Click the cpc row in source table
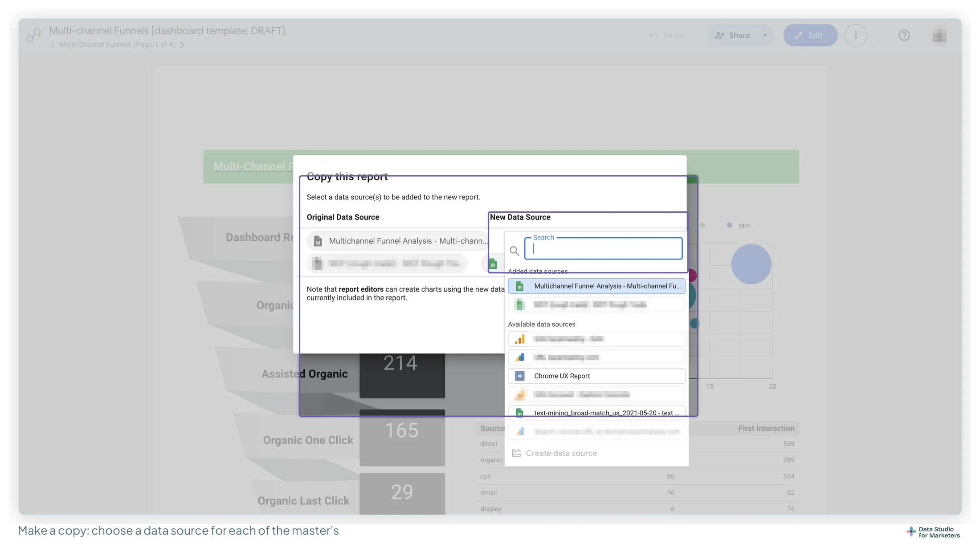Viewport: 980px width, 548px height. pos(637,476)
